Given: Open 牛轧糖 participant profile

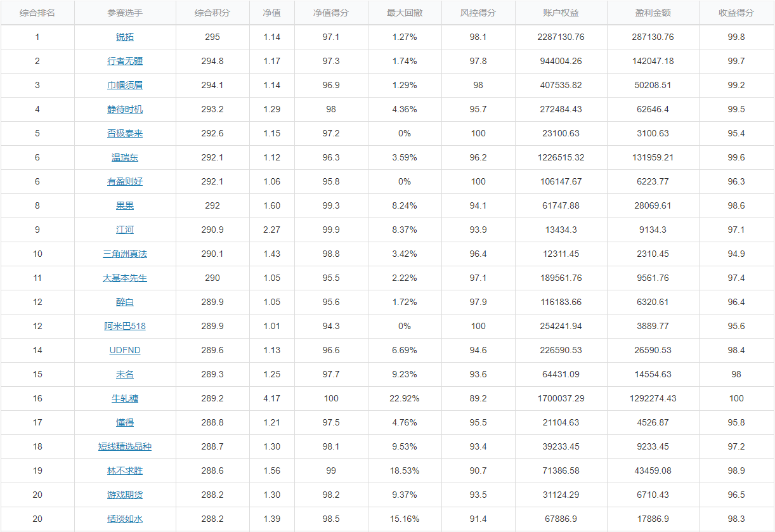Looking at the screenshot, I should [125, 399].
